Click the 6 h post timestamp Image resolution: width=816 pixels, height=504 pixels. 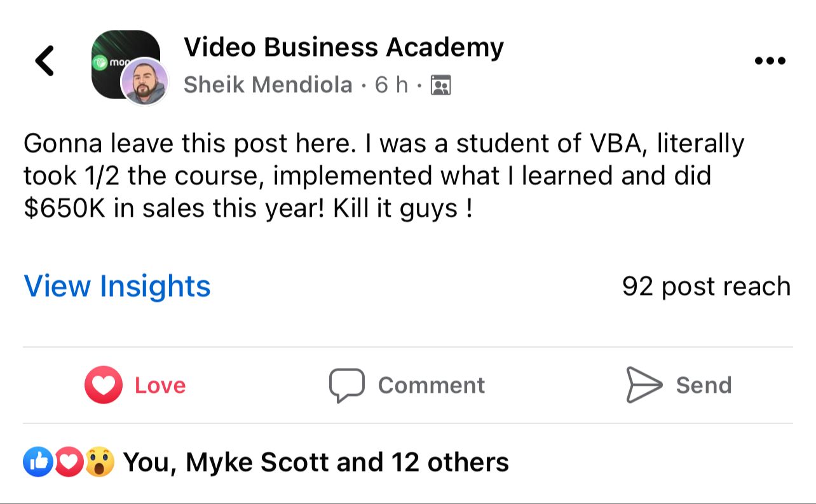[391, 85]
